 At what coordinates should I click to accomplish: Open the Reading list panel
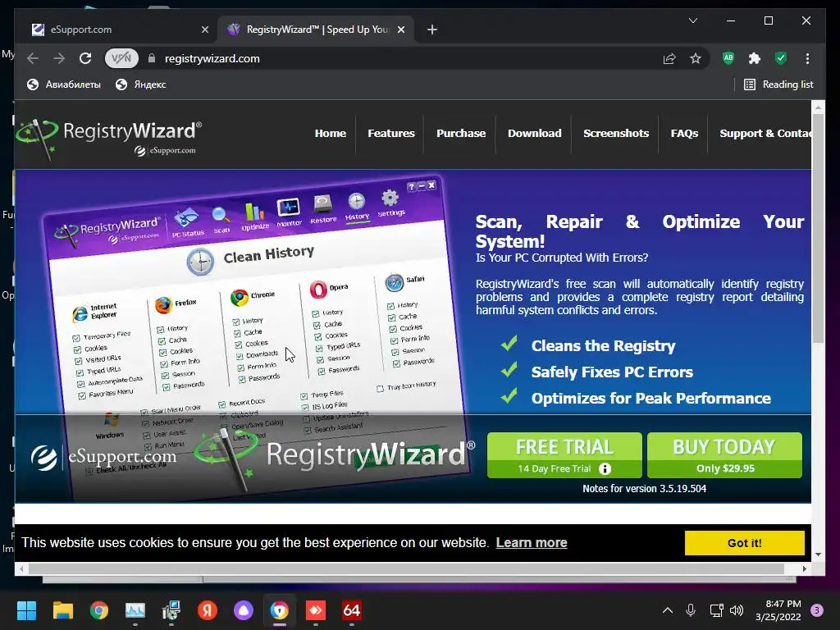tap(779, 84)
